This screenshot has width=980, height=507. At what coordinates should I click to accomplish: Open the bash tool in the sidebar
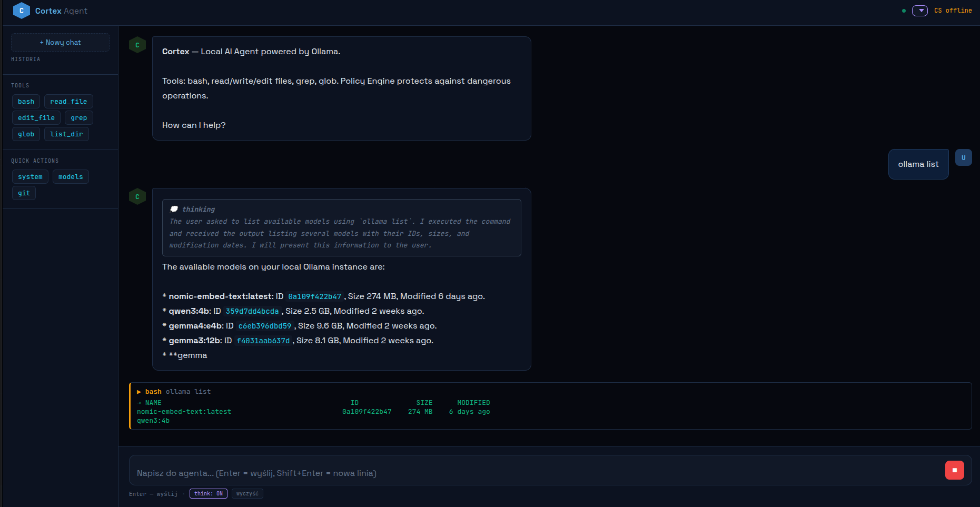tap(26, 101)
